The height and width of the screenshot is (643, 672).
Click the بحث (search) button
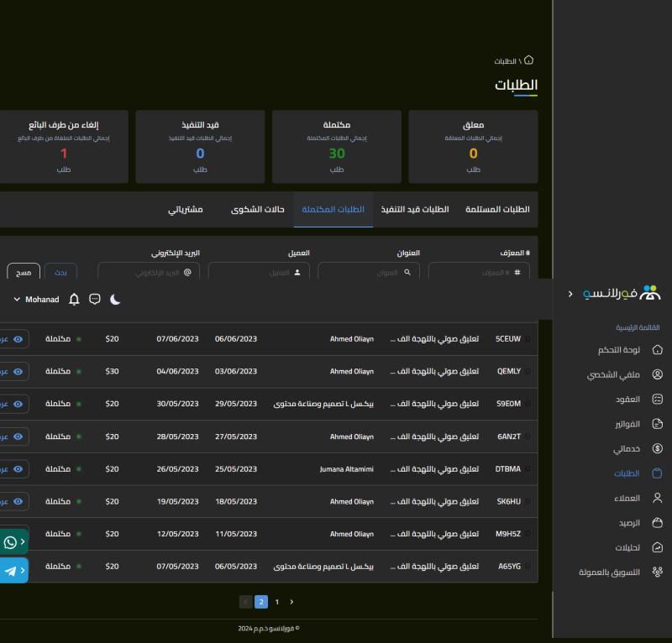click(x=60, y=272)
